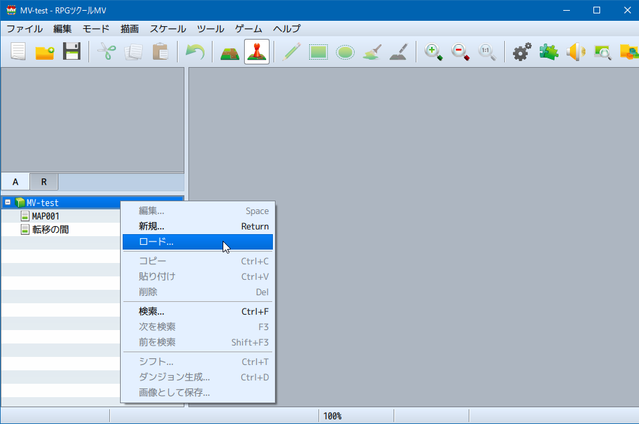Open the Database gears icon

pos(522,52)
